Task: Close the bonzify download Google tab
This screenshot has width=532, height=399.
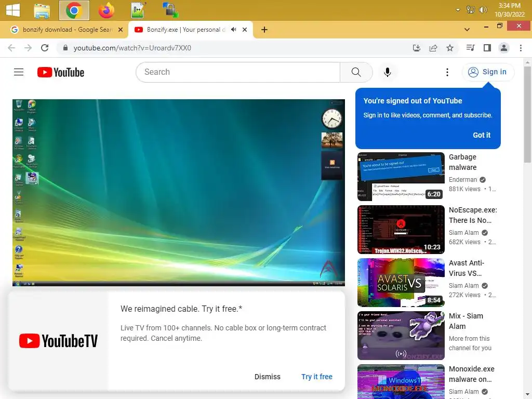Action: pos(120,30)
